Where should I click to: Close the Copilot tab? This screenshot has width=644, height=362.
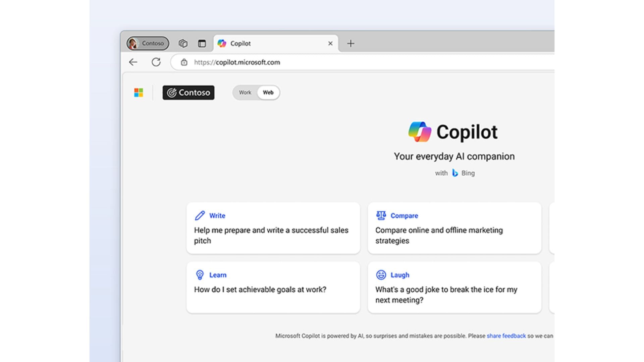(330, 43)
